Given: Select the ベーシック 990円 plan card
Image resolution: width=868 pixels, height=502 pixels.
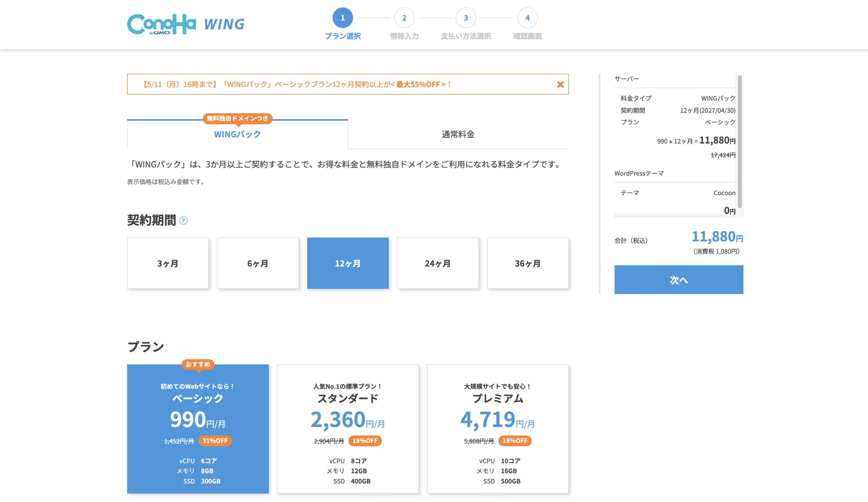Looking at the screenshot, I should [x=198, y=429].
